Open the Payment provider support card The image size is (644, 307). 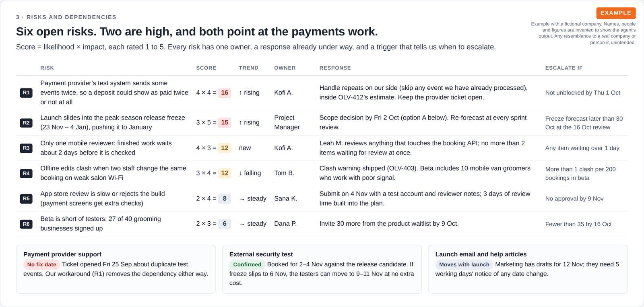(116, 269)
